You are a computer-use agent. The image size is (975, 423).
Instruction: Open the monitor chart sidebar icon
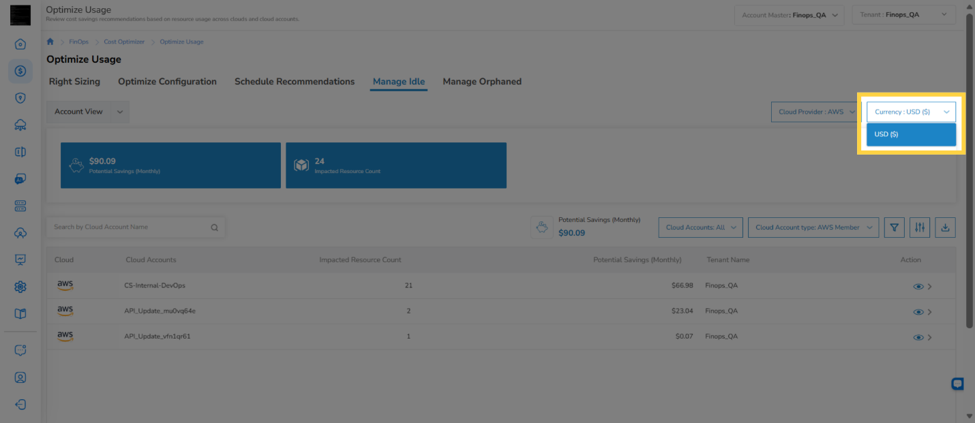pos(20,259)
